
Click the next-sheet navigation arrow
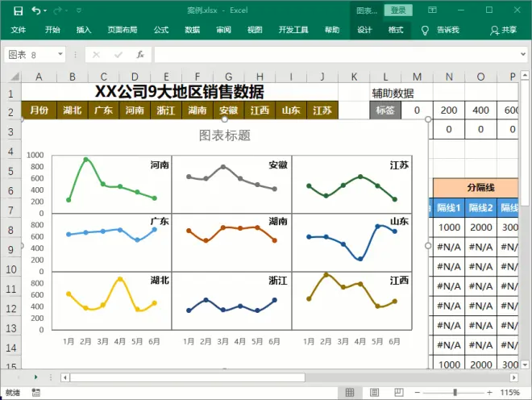click(35, 377)
